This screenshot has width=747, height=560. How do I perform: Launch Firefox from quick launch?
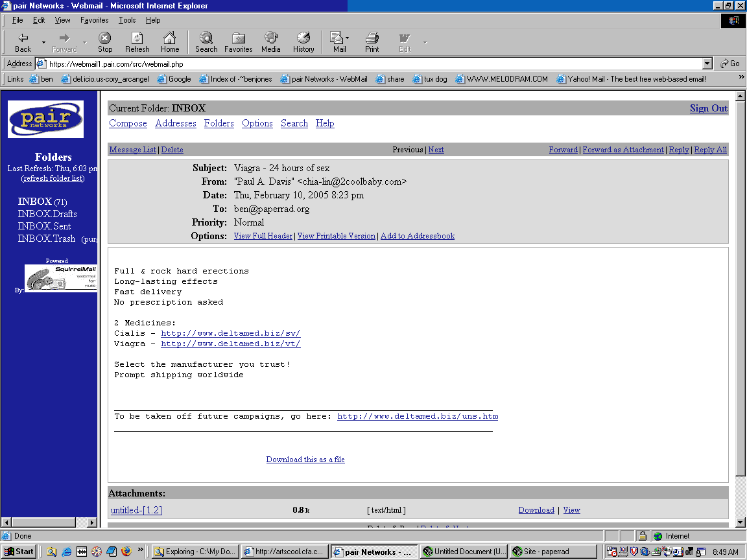[126, 552]
